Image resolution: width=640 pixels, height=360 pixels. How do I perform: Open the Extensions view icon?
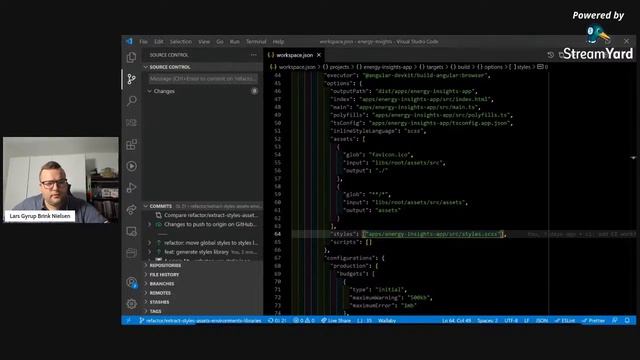click(x=131, y=144)
